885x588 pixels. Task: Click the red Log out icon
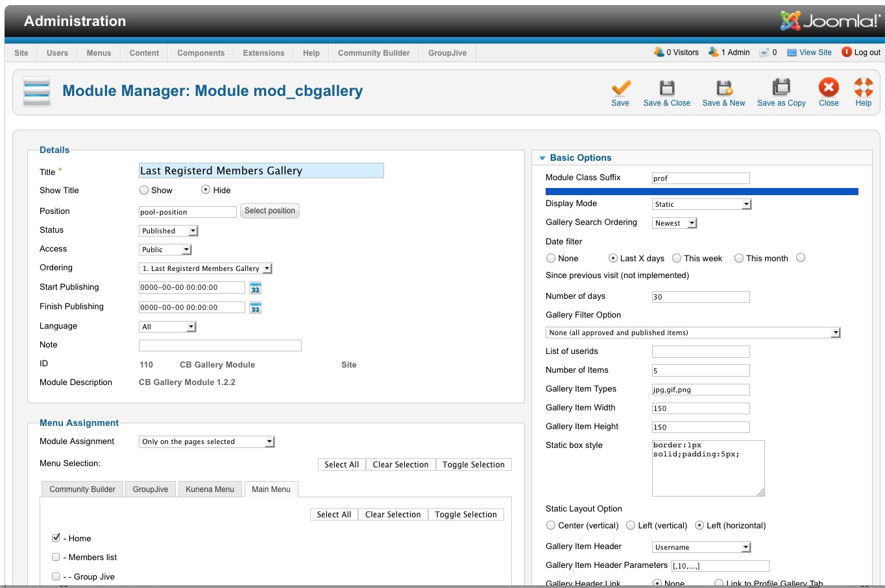(847, 52)
